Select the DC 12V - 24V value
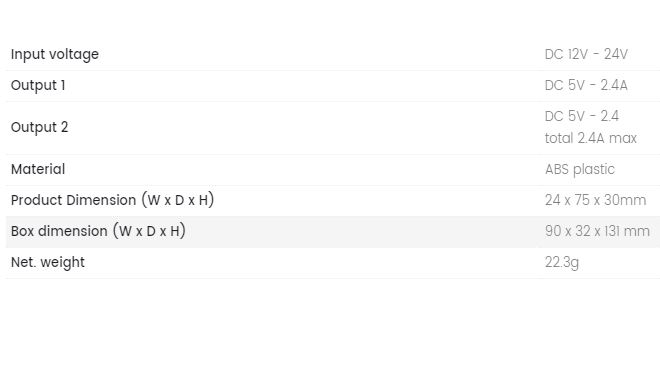Viewport: 660px width, 370px height. (x=586, y=54)
